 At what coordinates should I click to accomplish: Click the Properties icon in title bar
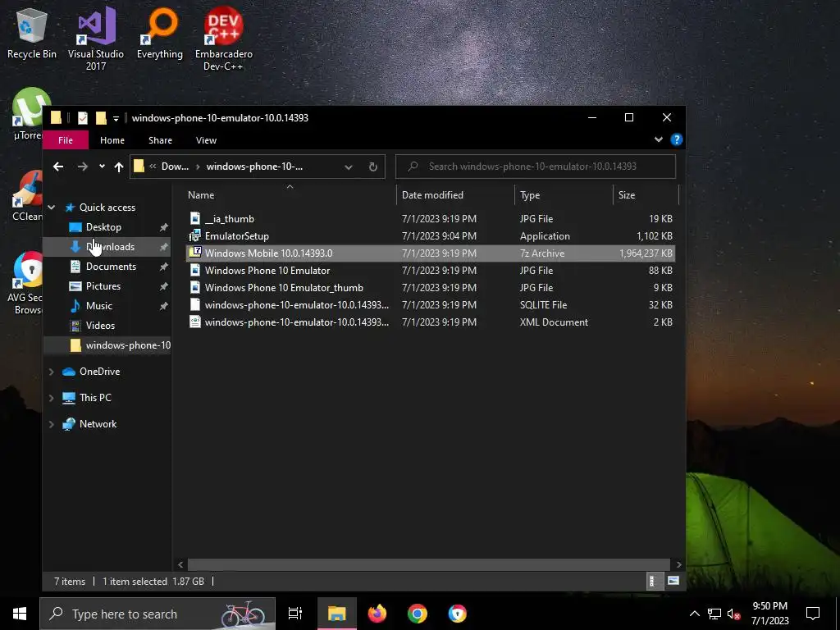click(83, 118)
